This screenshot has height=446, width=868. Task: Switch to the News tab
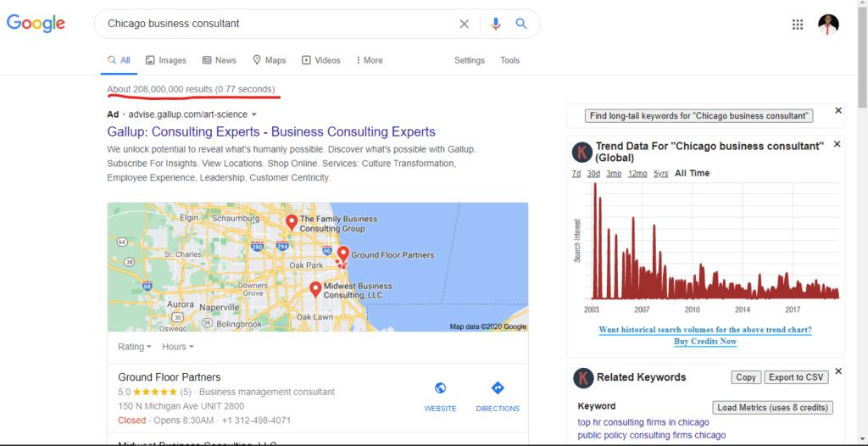[220, 60]
